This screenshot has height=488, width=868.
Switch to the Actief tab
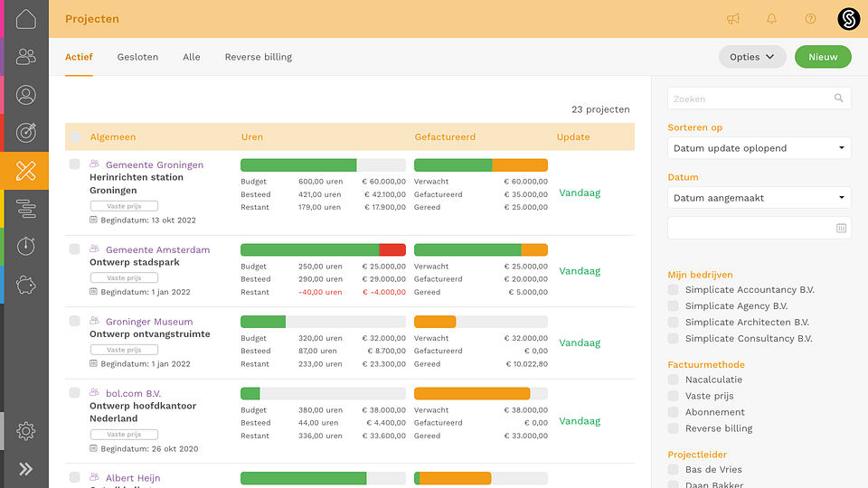[x=79, y=57]
